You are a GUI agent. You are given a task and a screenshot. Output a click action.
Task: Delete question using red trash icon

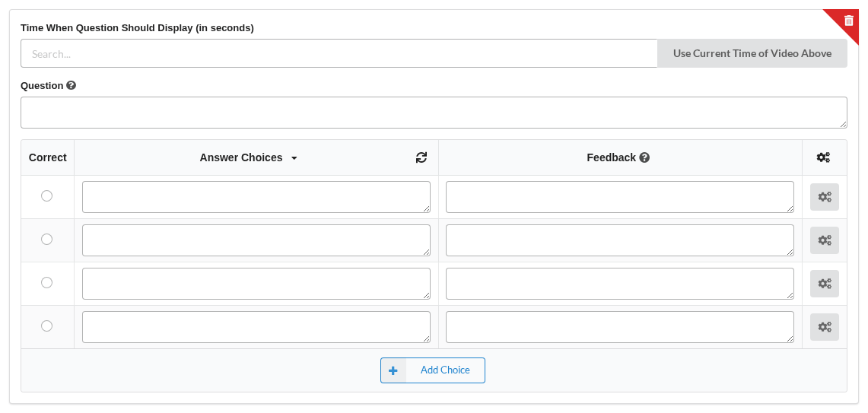tap(848, 21)
